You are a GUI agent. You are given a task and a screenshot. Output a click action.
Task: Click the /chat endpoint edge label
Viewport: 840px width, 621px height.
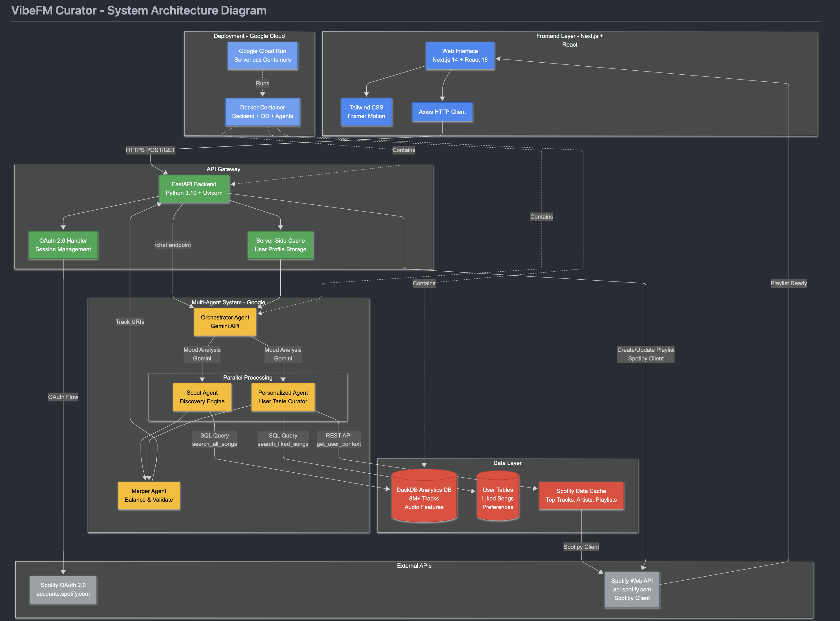tap(172, 245)
